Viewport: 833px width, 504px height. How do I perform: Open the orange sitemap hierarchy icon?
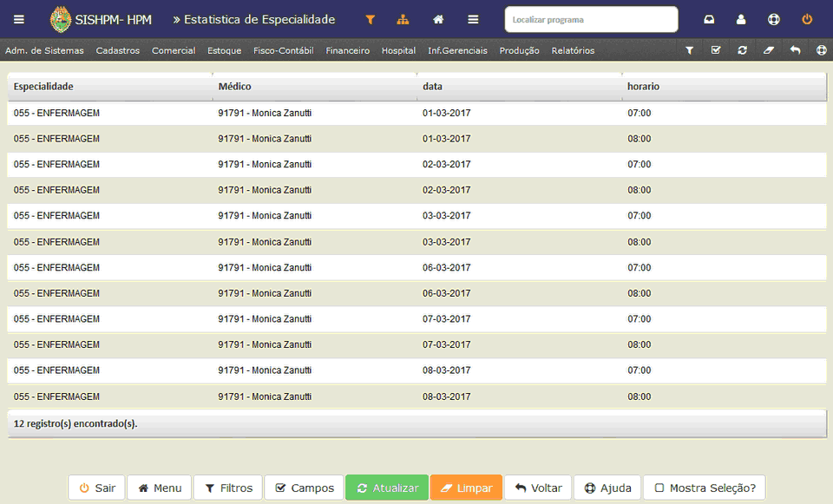pyautogui.click(x=403, y=20)
